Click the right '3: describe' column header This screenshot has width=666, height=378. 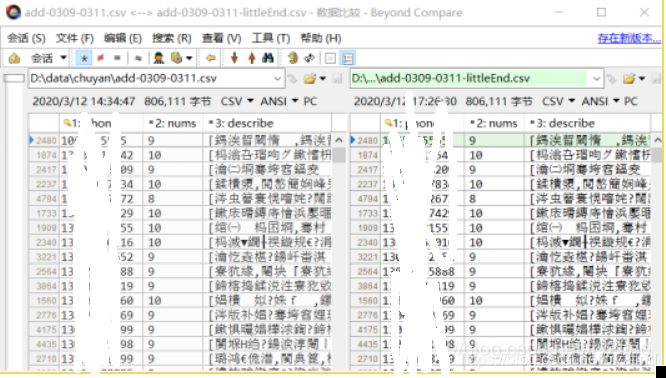[587, 124]
